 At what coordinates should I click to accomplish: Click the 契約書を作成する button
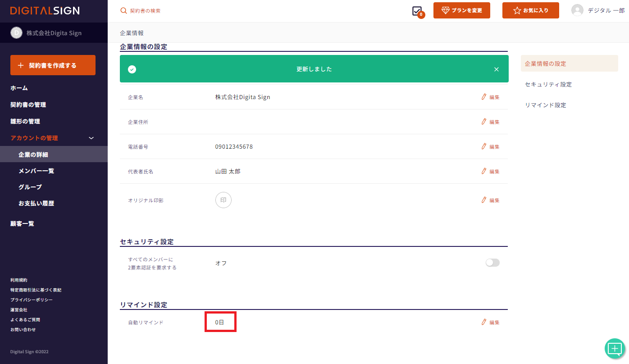coord(53,65)
